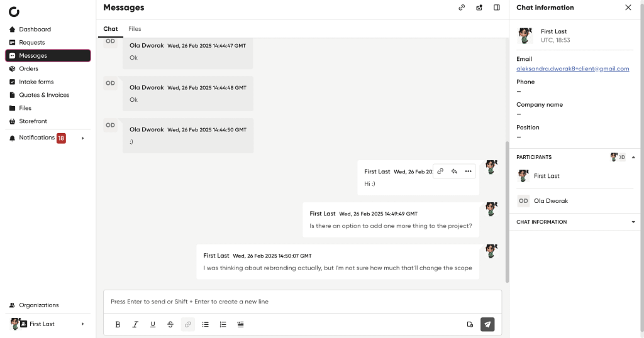The image size is (644, 338).
Task: Expand the CHAT INFORMATION section
Action: 633,222
